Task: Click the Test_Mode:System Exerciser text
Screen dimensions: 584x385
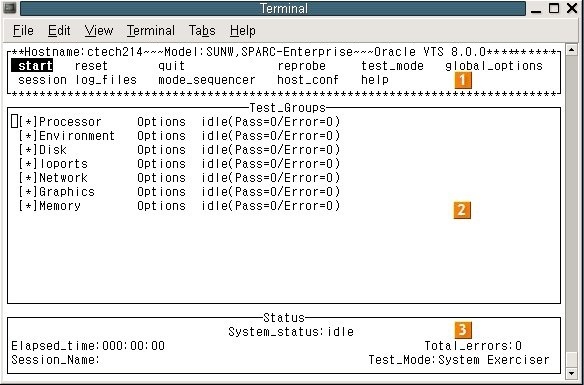Action: tap(459, 360)
